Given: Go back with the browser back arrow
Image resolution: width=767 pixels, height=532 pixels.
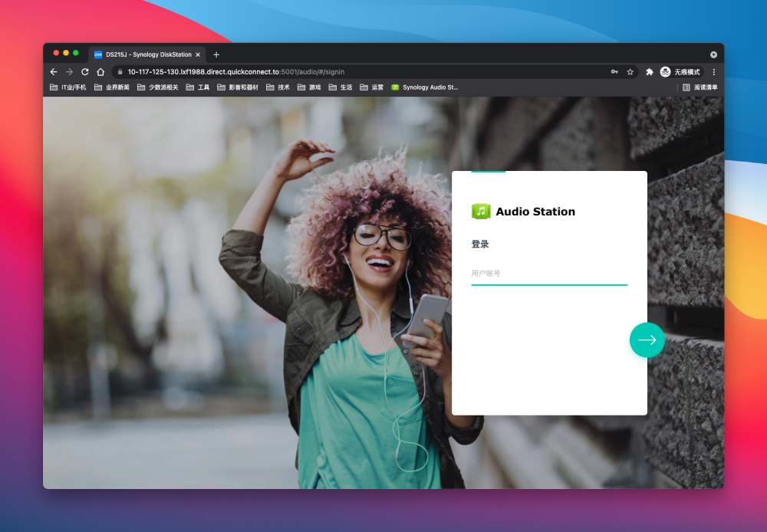Looking at the screenshot, I should click(x=54, y=72).
